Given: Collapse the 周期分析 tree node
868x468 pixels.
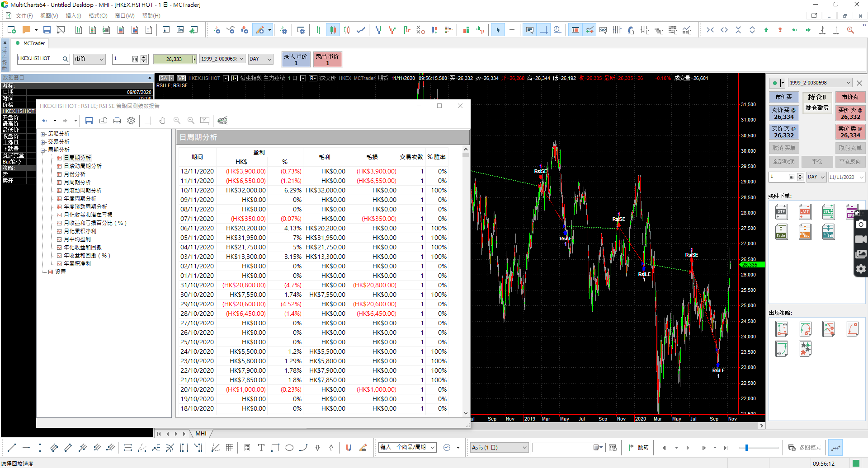Looking at the screenshot, I should 43,150.
